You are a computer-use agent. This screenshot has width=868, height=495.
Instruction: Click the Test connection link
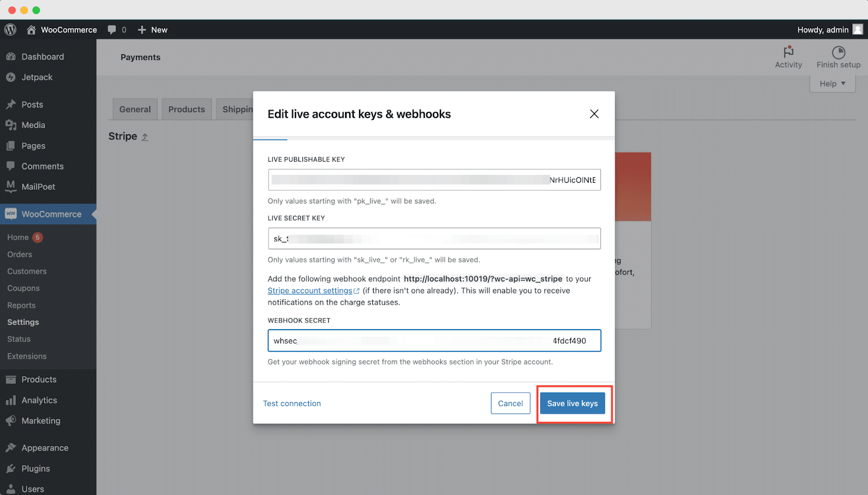click(x=292, y=403)
